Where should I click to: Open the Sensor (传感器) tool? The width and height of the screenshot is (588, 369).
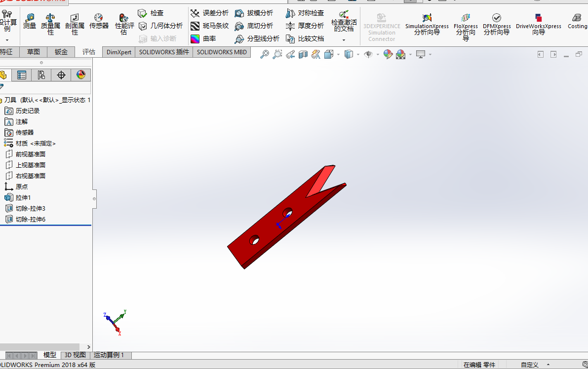point(99,21)
